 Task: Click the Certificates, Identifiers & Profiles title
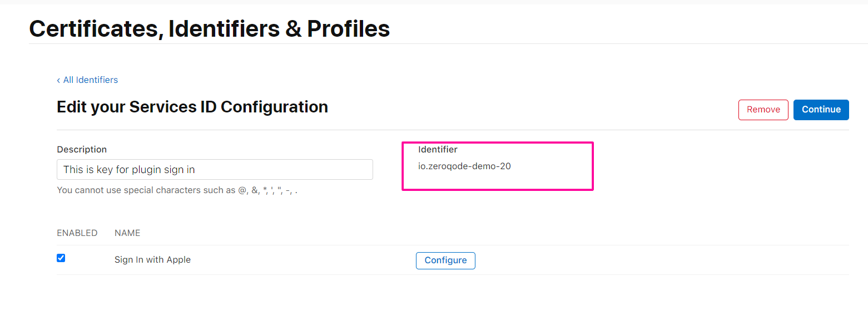(209, 28)
